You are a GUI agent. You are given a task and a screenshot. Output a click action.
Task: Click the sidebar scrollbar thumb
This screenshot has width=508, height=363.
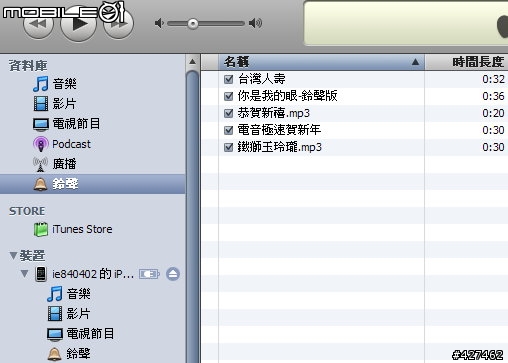[x=193, y=217]
